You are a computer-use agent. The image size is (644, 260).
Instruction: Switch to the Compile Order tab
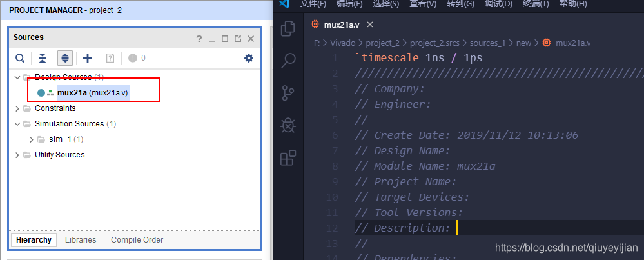[x=137, y=240]
